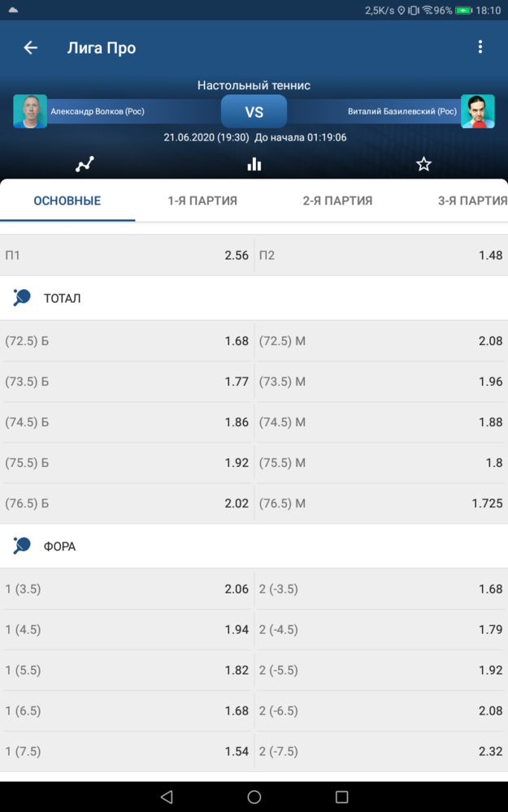Select П2 odds 1.48
The image size is (508, 812).
click(381, 255)
